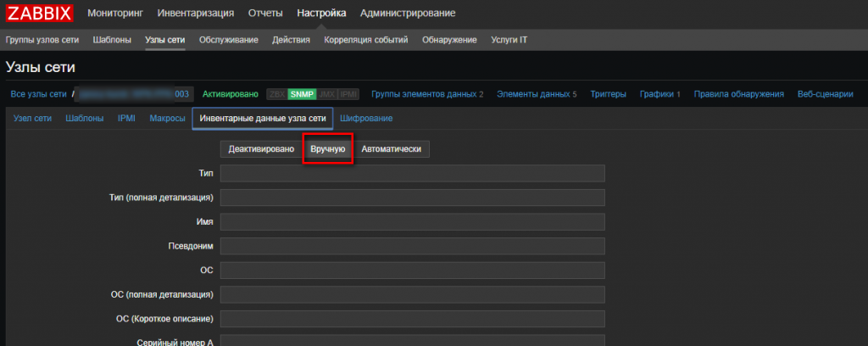Screen dimensions: 868x346
Task: Go to Отчеты in top menu
Action: pyautogui.click(x=265, y=13)
